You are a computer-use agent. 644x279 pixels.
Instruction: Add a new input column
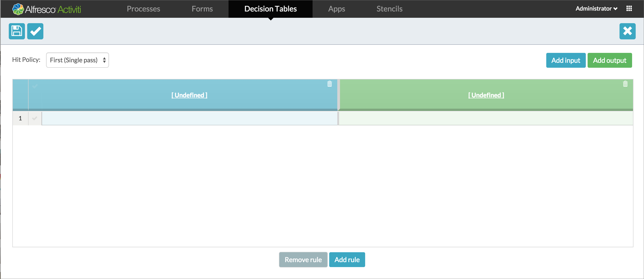pyautogui.click(x=566, y=60)
